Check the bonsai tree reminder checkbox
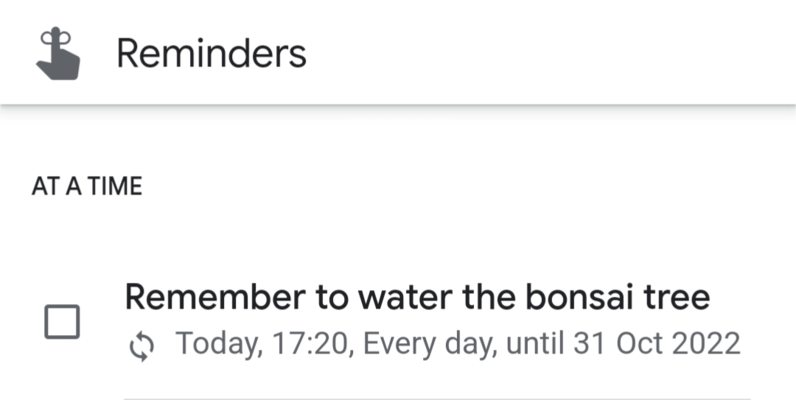 (x=62, y=322)
